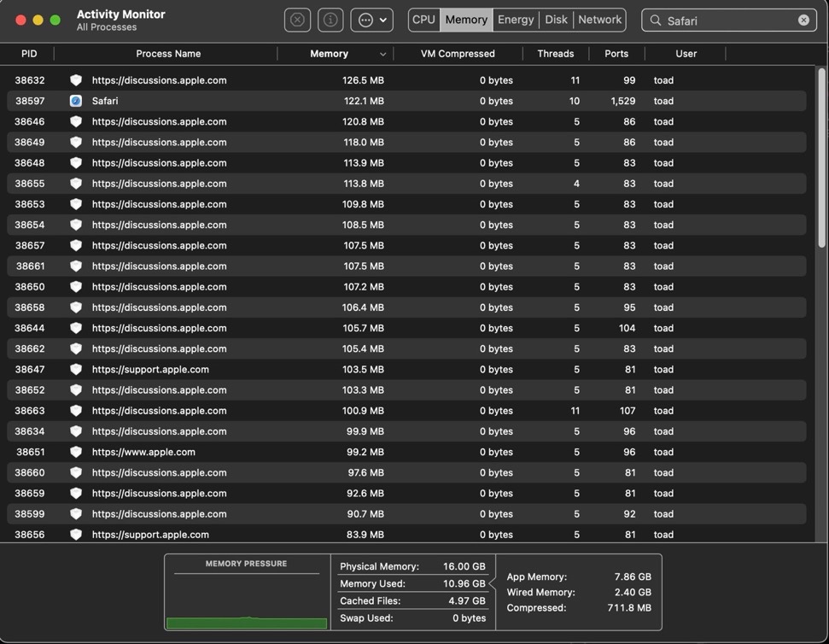Sort by the User column header
The height and width of the screenshot is (644, 829).
[x=686, y=54]
